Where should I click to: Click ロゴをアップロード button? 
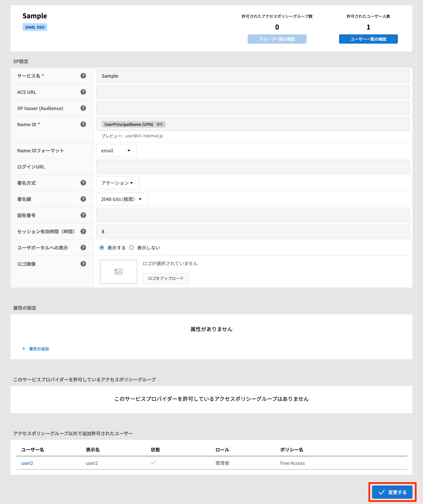(x=166, y=278)
